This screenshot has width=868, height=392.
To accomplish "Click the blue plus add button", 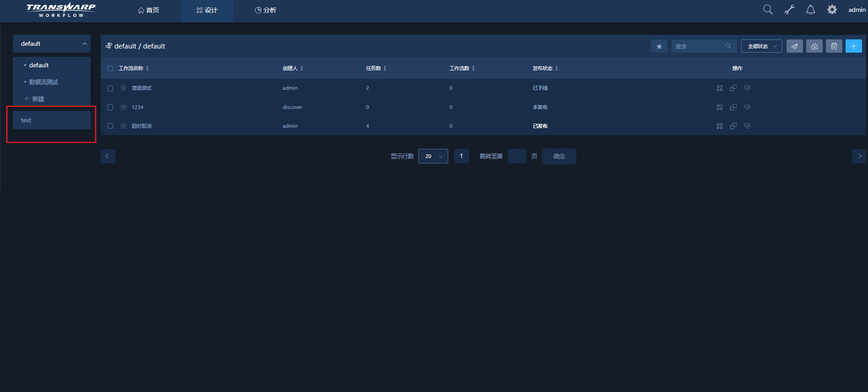I will coord(853,46).
